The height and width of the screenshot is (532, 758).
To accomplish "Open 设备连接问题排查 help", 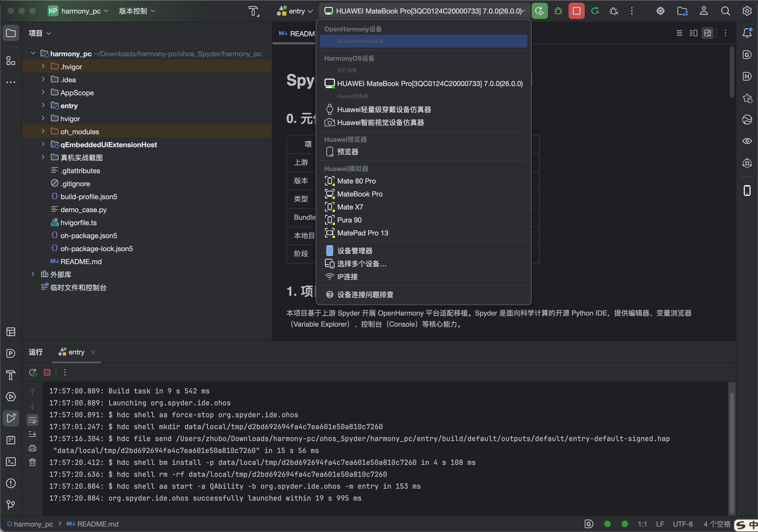I will 424,294.
